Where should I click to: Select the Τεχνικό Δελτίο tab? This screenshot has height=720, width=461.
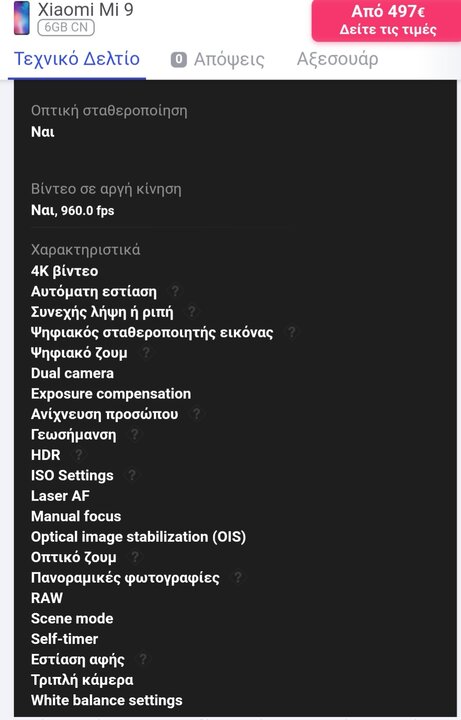pyautogui.click(x=77, y=59)
